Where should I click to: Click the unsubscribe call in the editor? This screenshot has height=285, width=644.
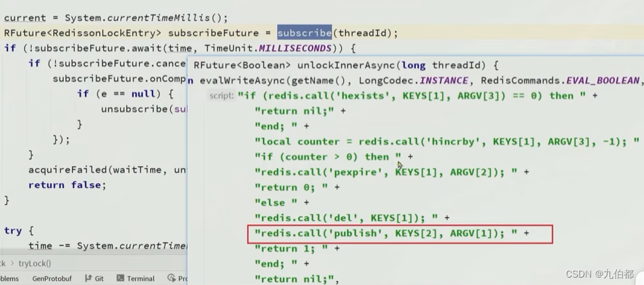134,109
